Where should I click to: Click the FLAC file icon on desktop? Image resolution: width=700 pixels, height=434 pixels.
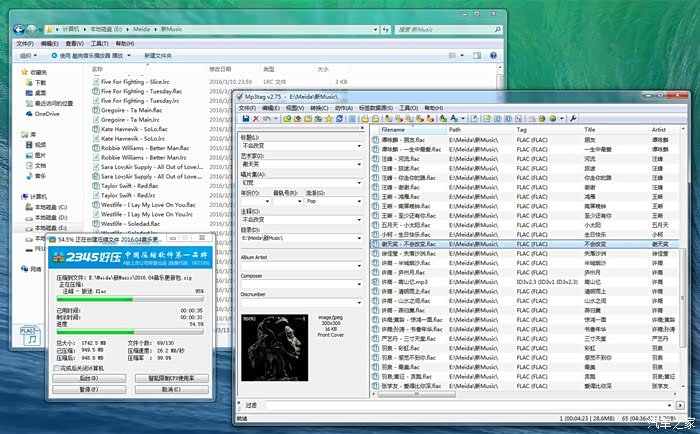pyautogui.click(x=28, y=336)
